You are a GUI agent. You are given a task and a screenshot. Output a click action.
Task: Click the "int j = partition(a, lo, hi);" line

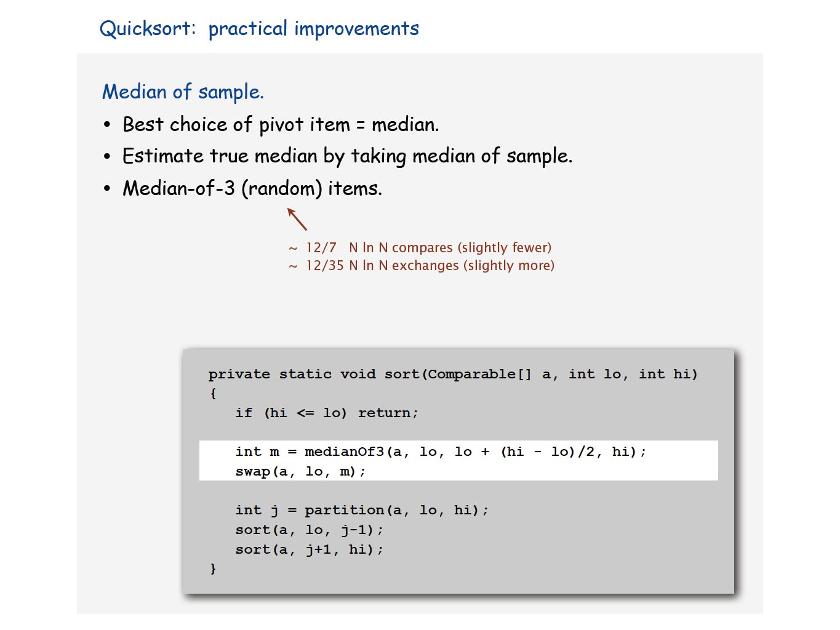click(362, 510)
